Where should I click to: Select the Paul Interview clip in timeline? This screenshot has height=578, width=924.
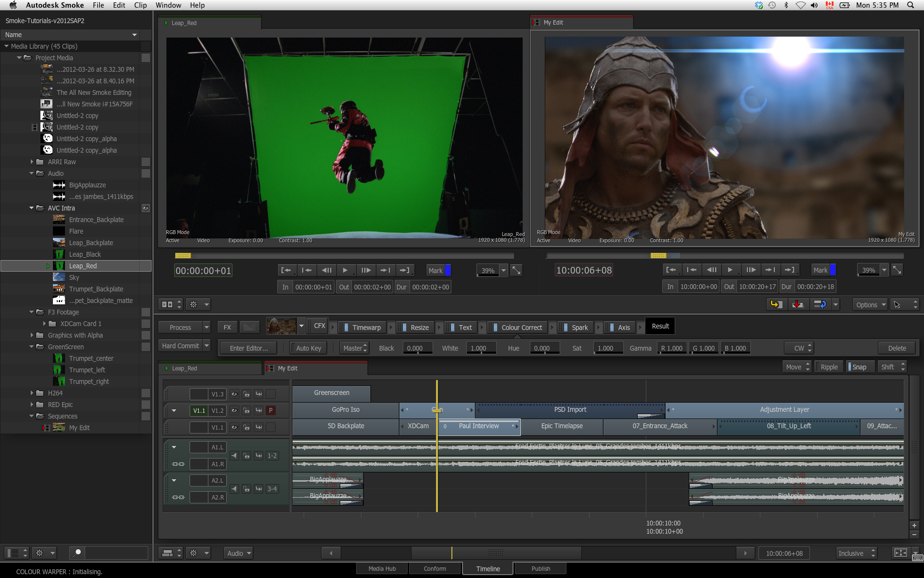pyautogui.click(x=478, y=426)
